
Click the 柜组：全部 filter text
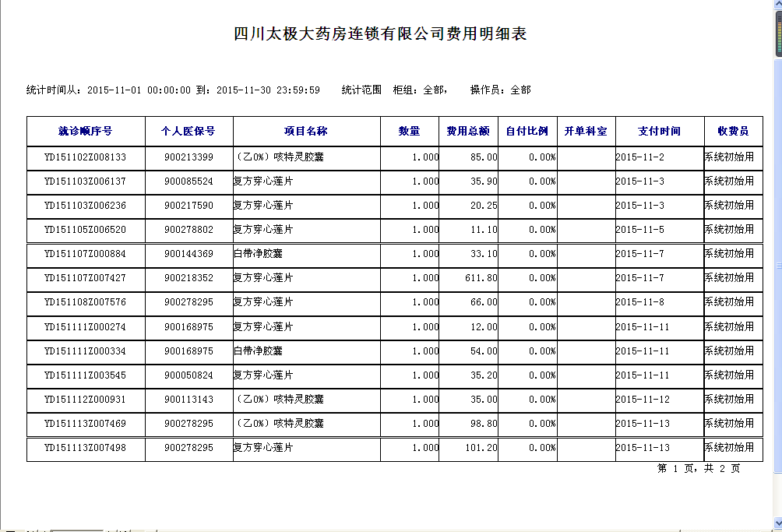point(419,90)
